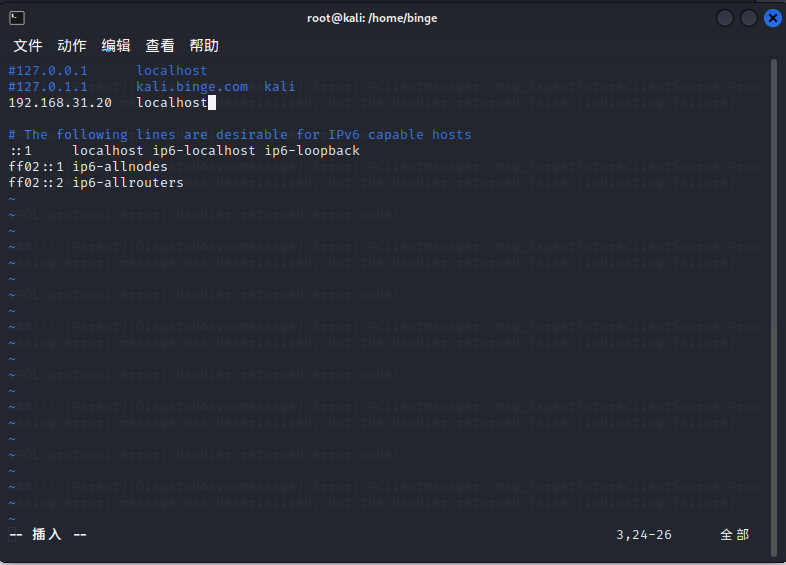Image resolution: width=786 pixels, height=565 pixels.
Task: Click the '全部' status indicator
Action: tap(734, 535)
